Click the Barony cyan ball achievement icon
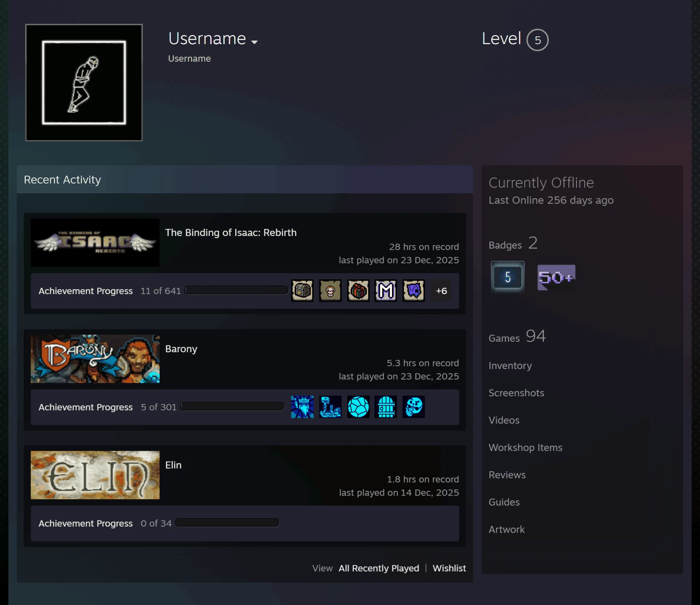Viewport: 700px width, 605px height. coord(358,407)
